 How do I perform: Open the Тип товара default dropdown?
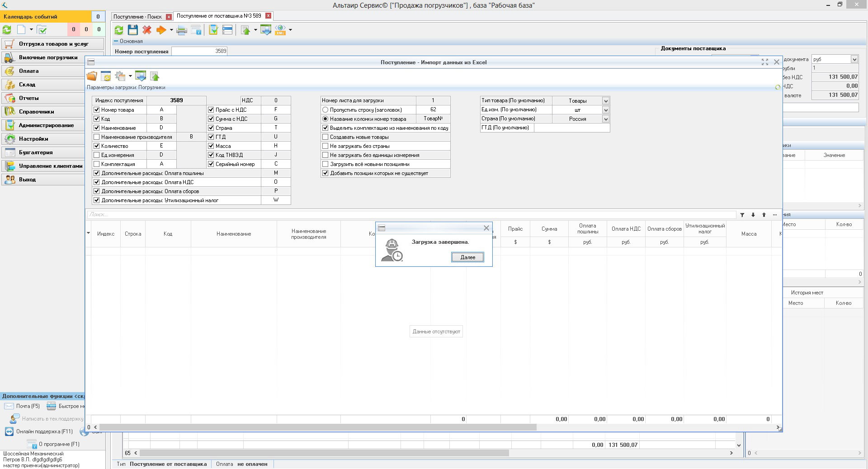point(606,100)
